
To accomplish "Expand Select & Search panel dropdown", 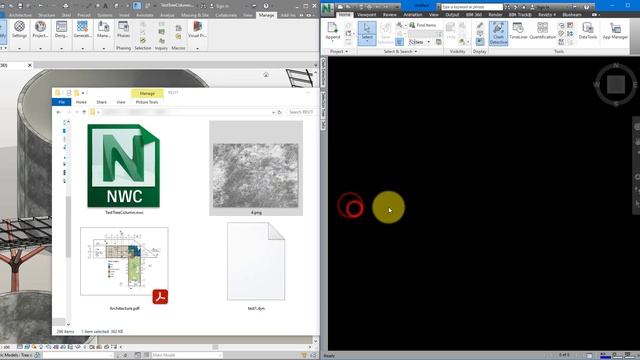I will [x=400, y=51].
